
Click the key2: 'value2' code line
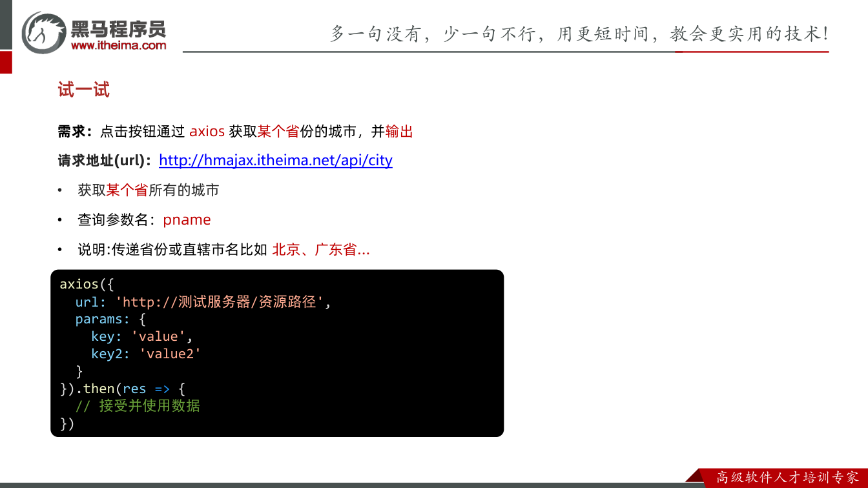pyautogui.click(x=146, y=354)
